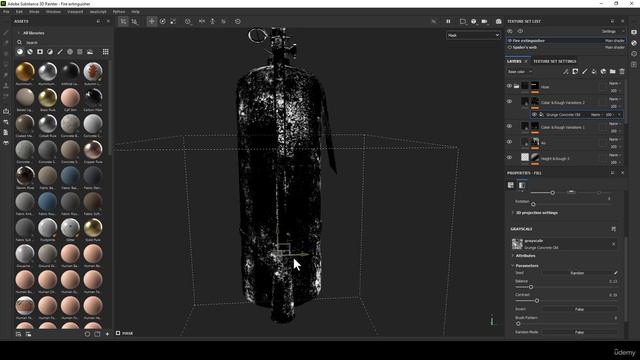The image size is (640, 360).
Task: Open the Texture Set List Settings dropdown
Action: point(612,31)
